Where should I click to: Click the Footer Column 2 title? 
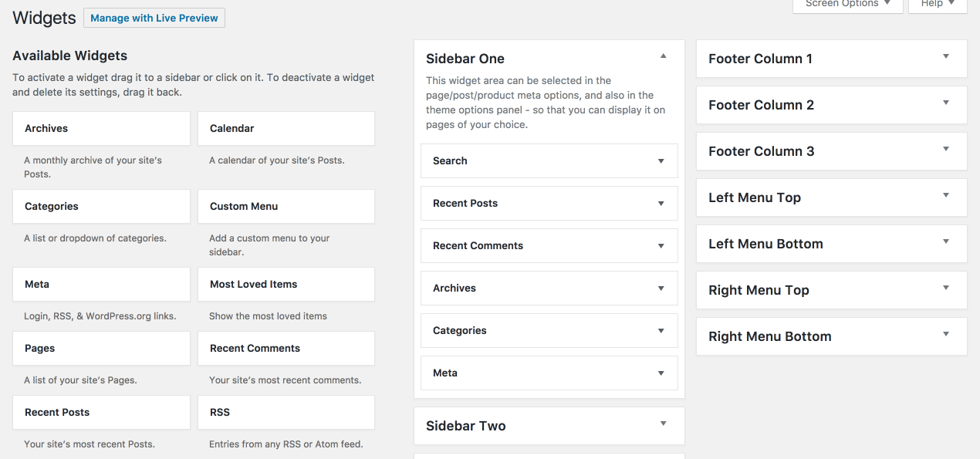(761, 105)
